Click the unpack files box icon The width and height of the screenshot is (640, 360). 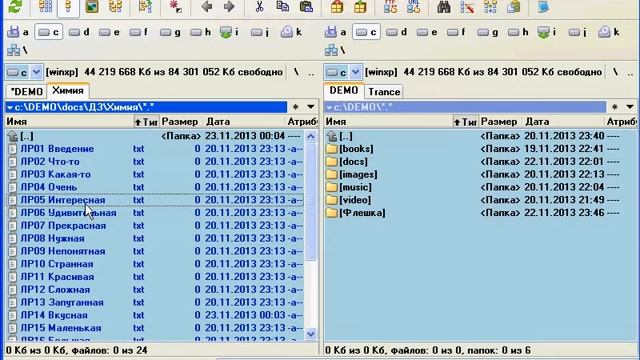360,7
